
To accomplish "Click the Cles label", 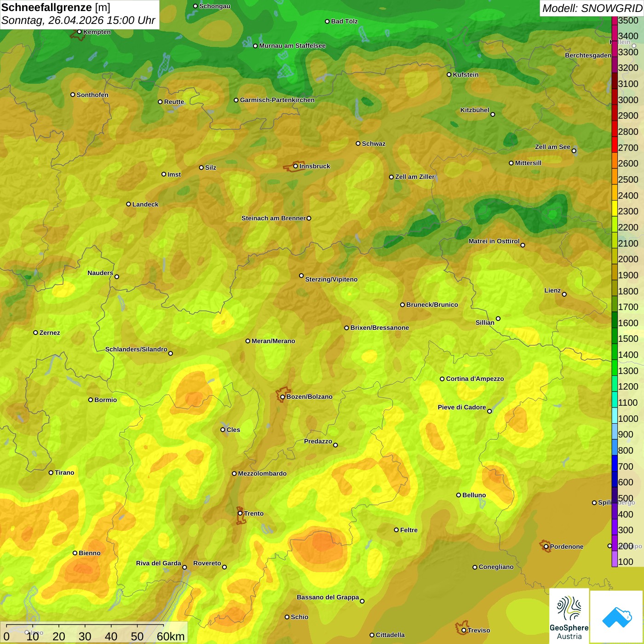I will coord(233,430).
